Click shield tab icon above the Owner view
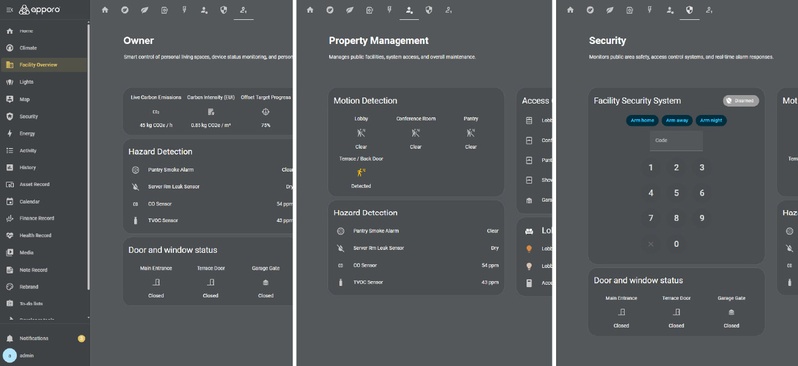 (223, 10)
